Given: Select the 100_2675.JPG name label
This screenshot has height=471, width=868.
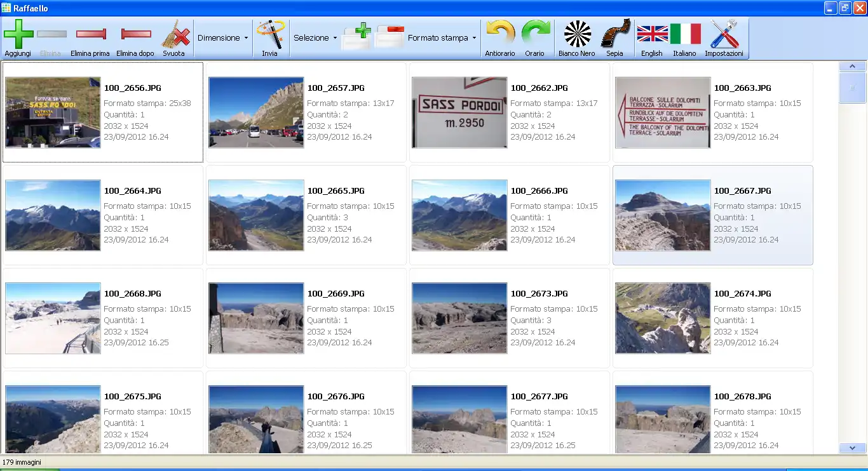Looking at the screenshot, I should click(x=132, y=397).
